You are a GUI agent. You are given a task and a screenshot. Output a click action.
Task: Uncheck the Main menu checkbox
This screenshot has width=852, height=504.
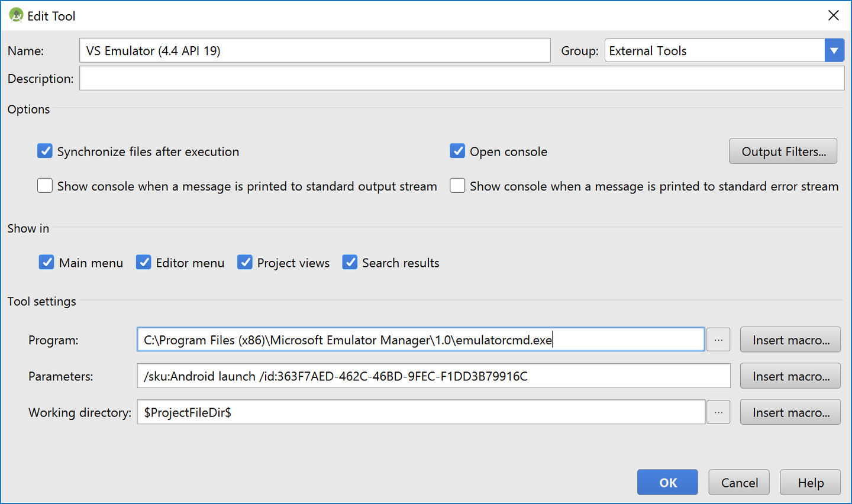(47, 262)
